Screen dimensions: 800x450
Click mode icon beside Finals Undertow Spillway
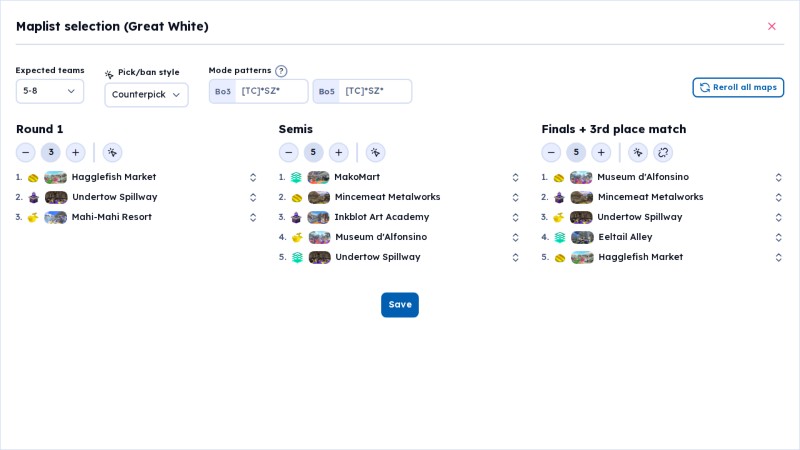pyautogui.click(x=559, y=217)
